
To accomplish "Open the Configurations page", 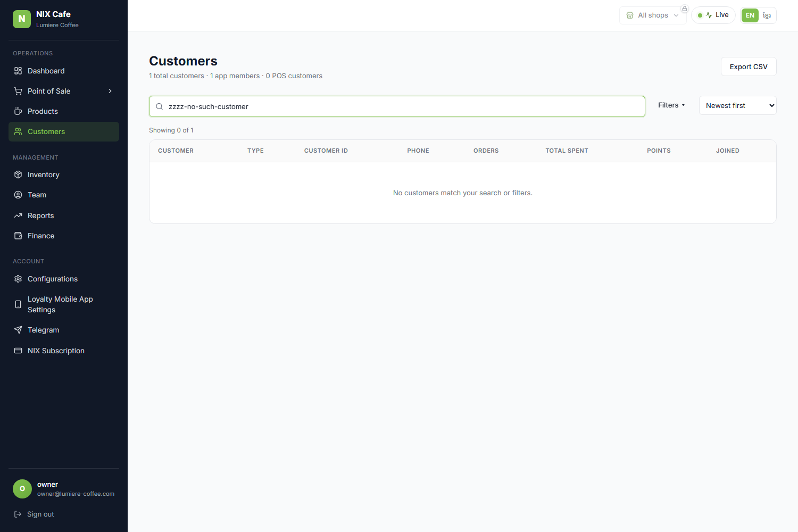I will click(64, 279).
